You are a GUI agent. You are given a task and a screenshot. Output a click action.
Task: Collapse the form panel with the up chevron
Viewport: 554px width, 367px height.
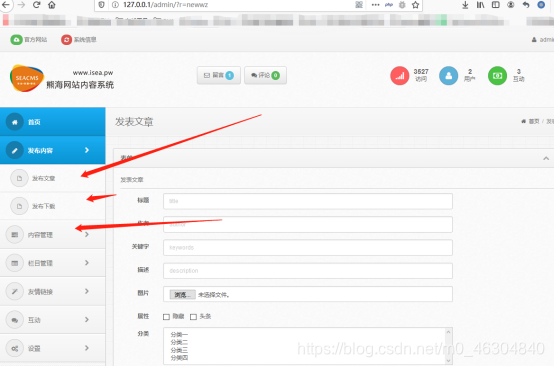pos(546,158)
